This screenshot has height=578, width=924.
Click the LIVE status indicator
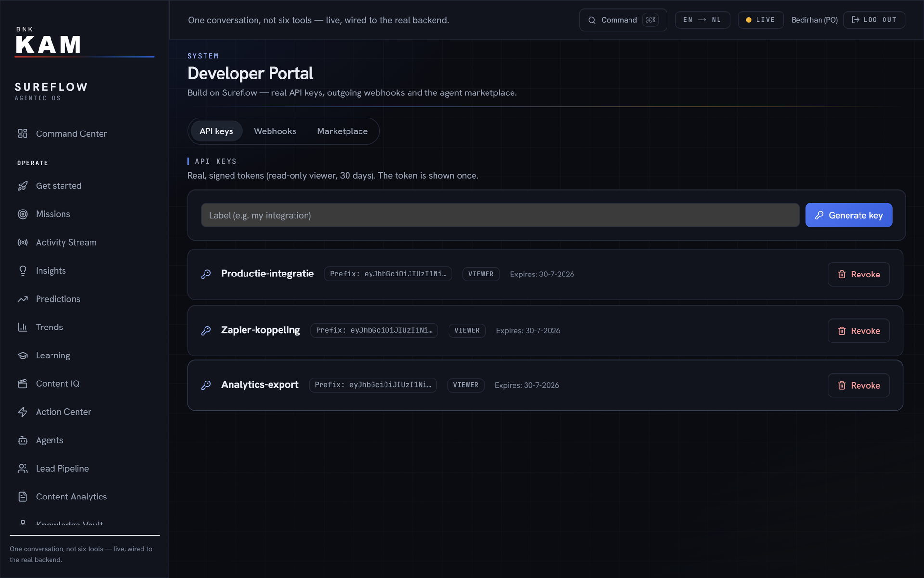[760, 20]
